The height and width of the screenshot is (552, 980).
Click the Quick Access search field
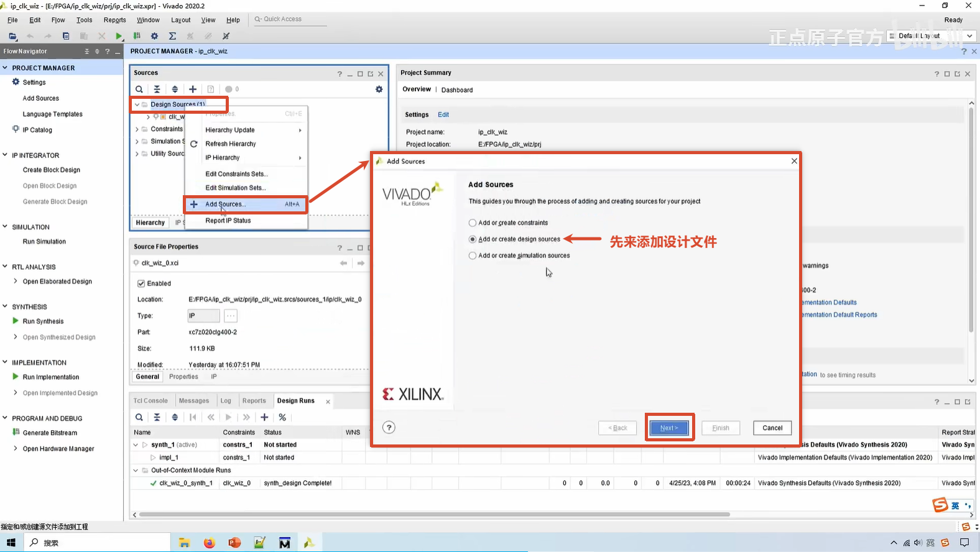click(290, 19)
